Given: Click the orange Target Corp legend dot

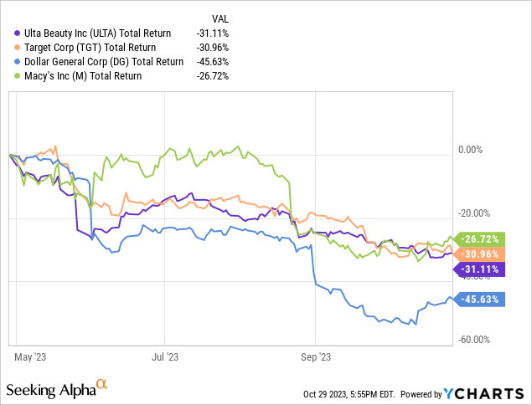Looking at the screenshot, I should point(8,47).
